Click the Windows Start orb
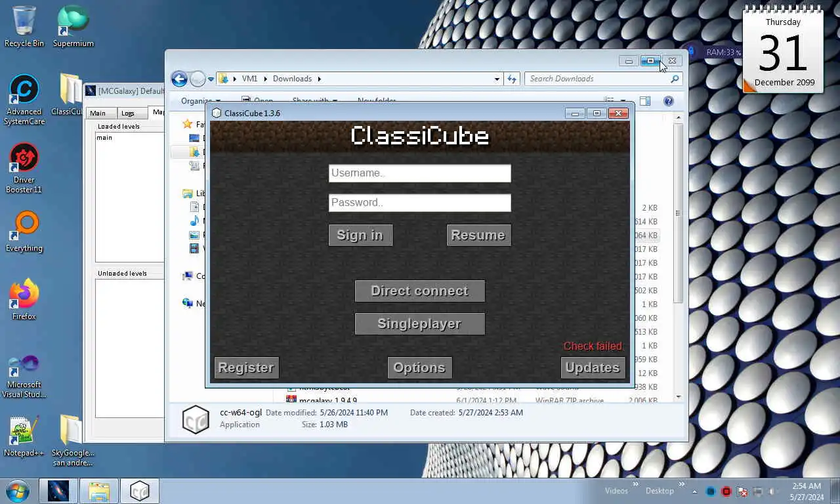 (18, 491)
